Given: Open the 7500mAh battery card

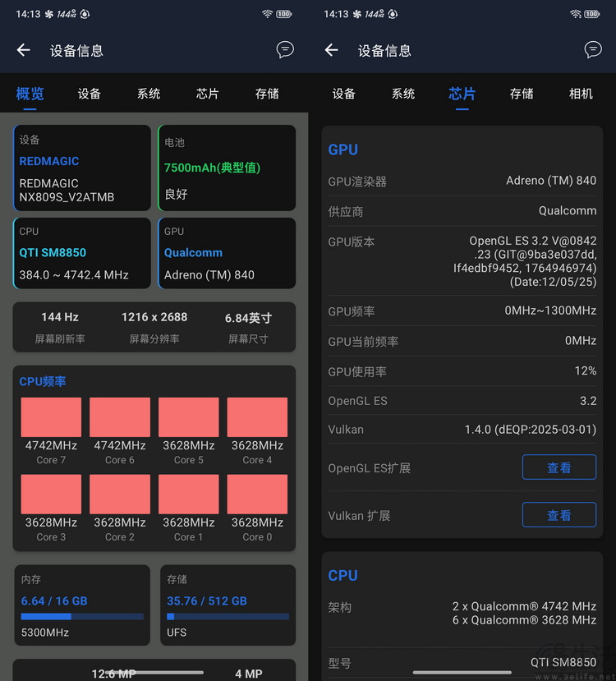Looking at the screenshot, I should (x=227, y=168).
